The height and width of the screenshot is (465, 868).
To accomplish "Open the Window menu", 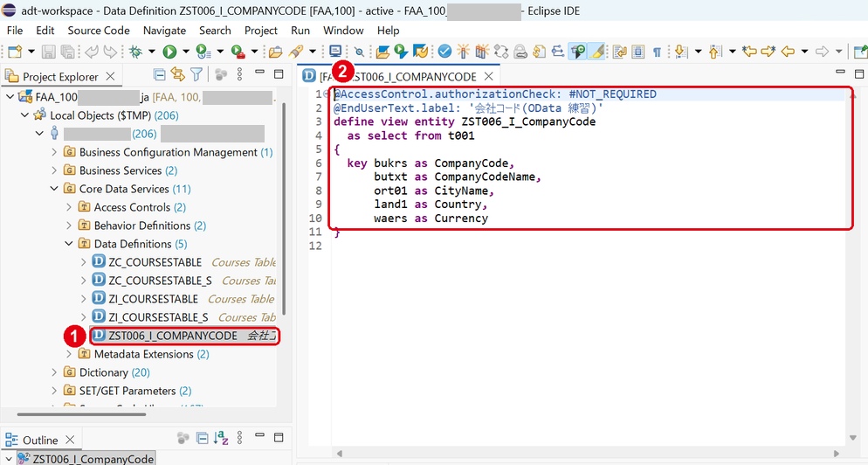I will click(x=343, y=31).
